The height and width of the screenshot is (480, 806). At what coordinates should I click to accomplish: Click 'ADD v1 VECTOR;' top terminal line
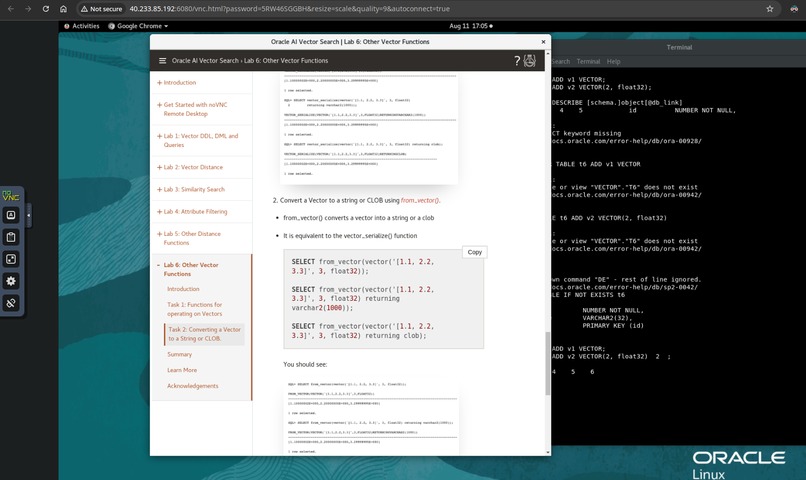tap(579, 80)
